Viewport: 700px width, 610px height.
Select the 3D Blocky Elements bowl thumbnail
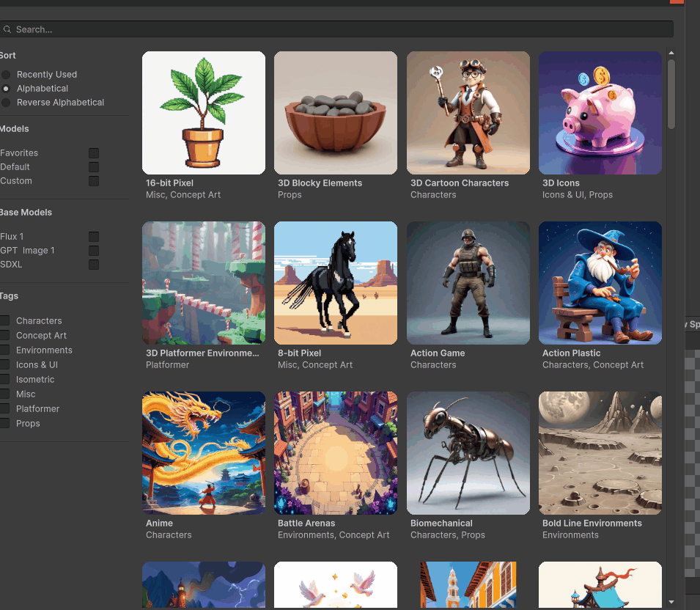(336, 113)
